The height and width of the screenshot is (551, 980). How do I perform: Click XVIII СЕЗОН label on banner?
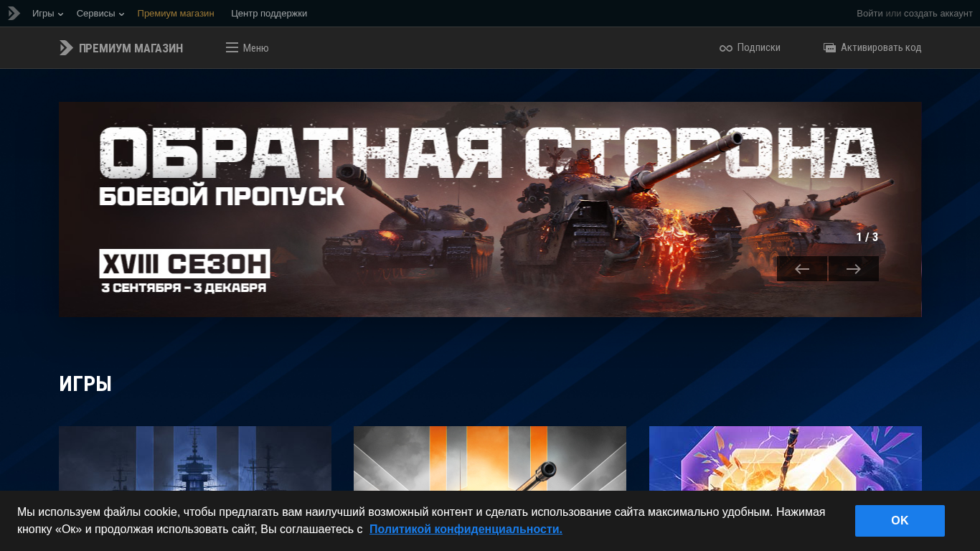[184, 264]
